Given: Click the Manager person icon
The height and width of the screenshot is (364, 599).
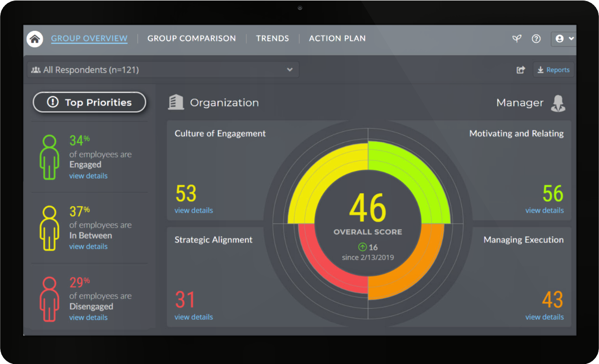Looking at the screenshot, I should 559,103.
